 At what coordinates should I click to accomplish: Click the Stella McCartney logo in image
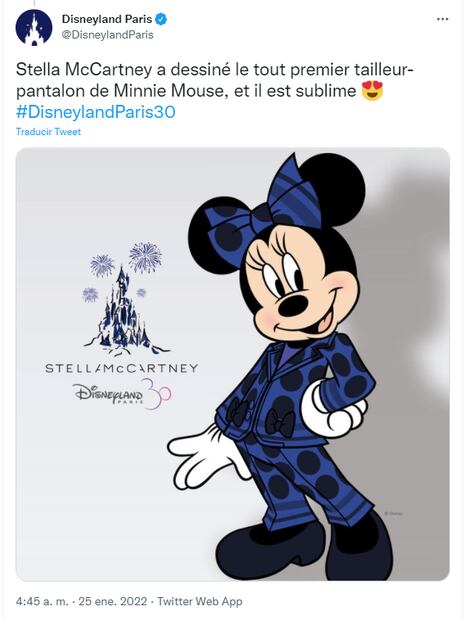pos(122,369)
